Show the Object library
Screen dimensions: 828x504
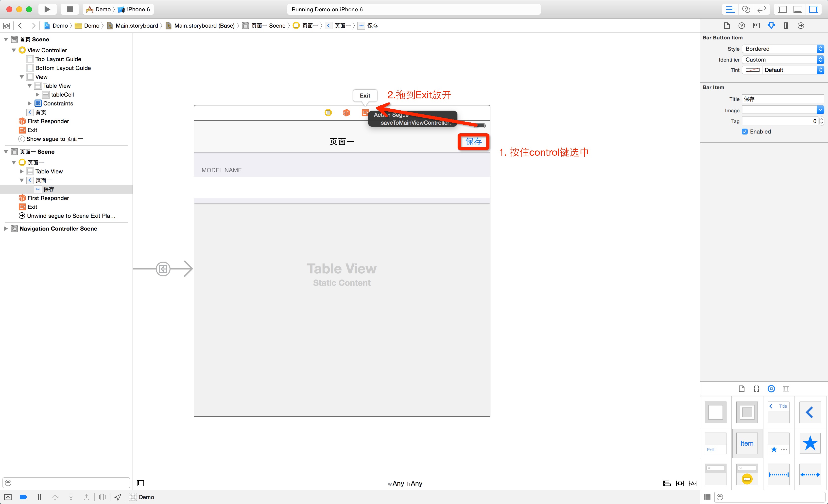click(x=771, y=389)
